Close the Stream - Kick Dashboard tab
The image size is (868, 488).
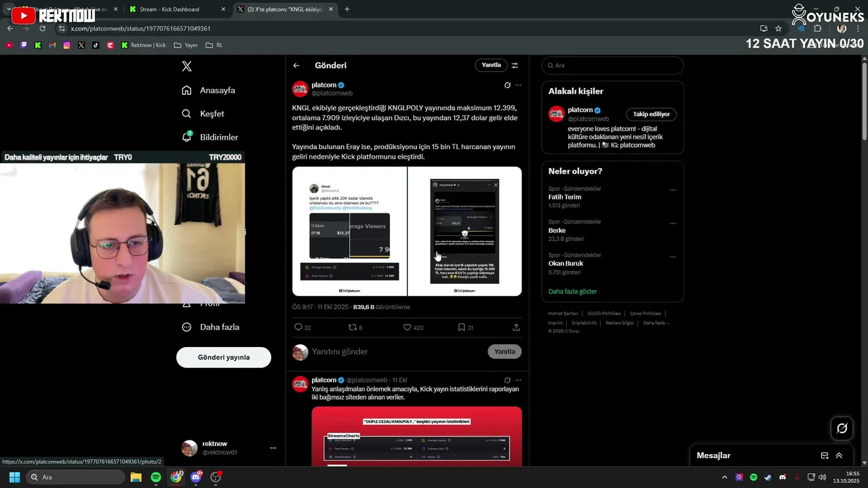223,9
